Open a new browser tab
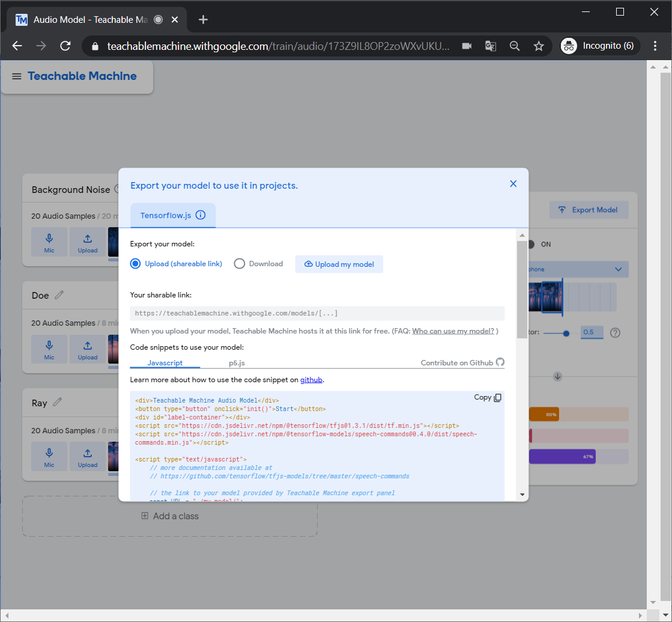 coord(203,20)
